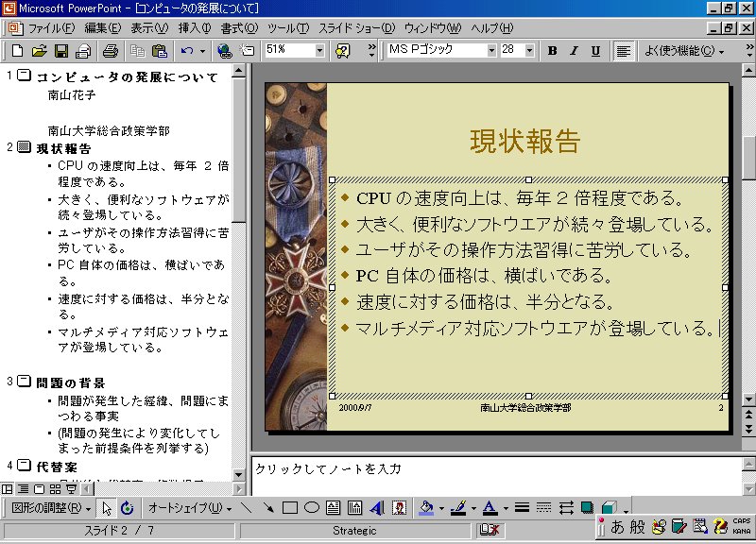
Task: Open the ファイル menu
Action: pyautogui.click(x=52, y=28)
